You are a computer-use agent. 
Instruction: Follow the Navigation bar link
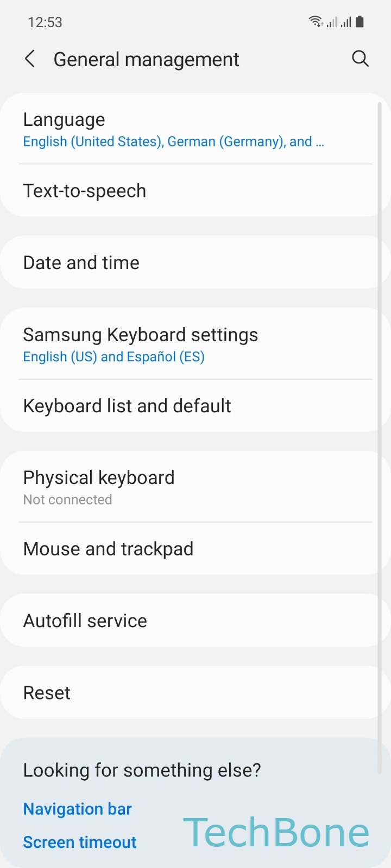click(78, 809)
